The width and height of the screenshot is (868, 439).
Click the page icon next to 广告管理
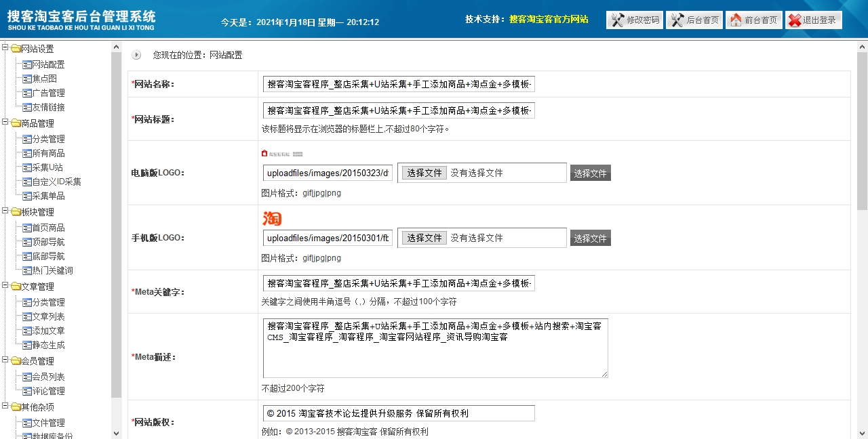[x=27, y=93]
